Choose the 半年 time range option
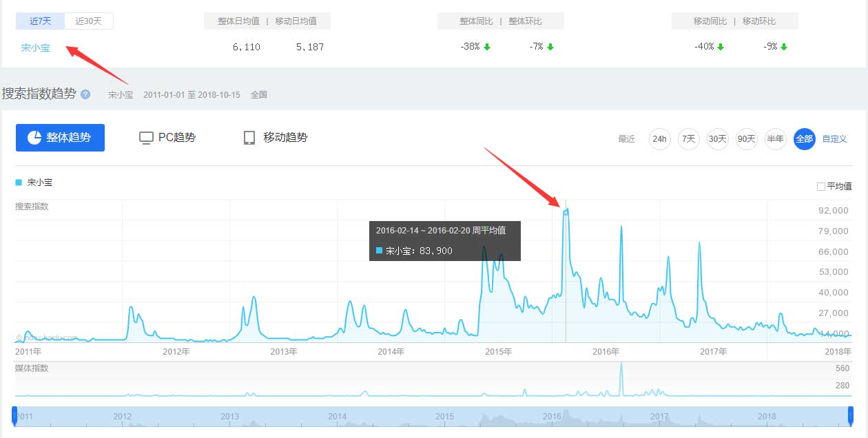 775,139
